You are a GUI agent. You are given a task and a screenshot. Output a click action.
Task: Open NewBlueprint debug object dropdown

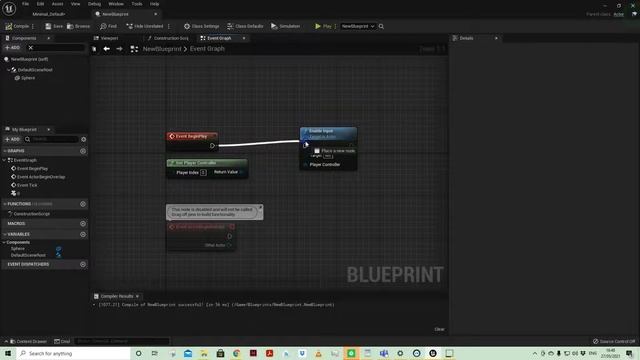coord(358,26)
